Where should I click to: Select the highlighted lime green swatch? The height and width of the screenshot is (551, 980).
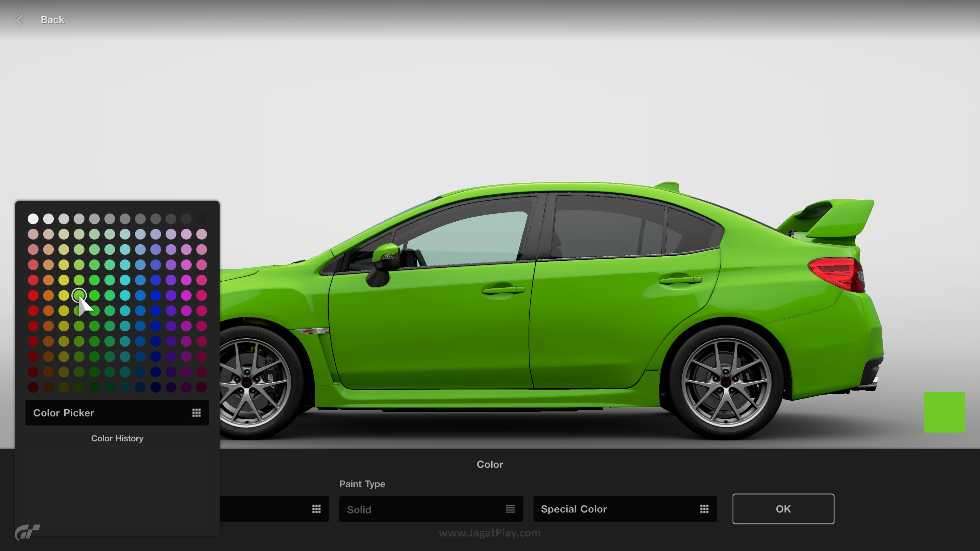79,295
